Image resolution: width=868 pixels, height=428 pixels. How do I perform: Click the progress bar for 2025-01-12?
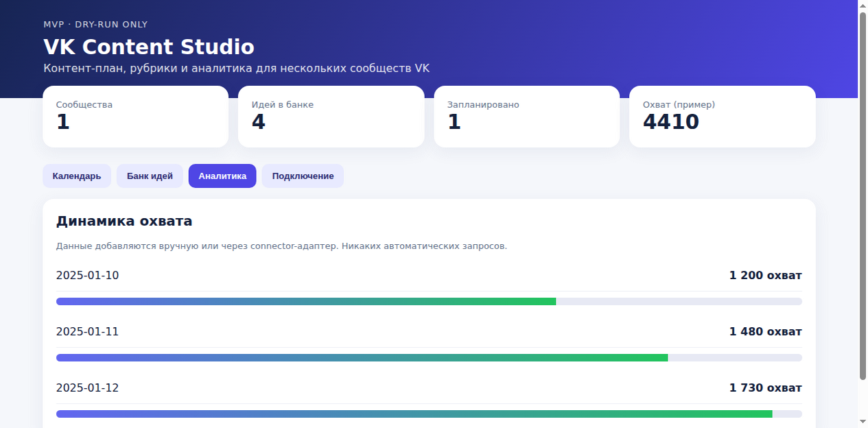429,414
